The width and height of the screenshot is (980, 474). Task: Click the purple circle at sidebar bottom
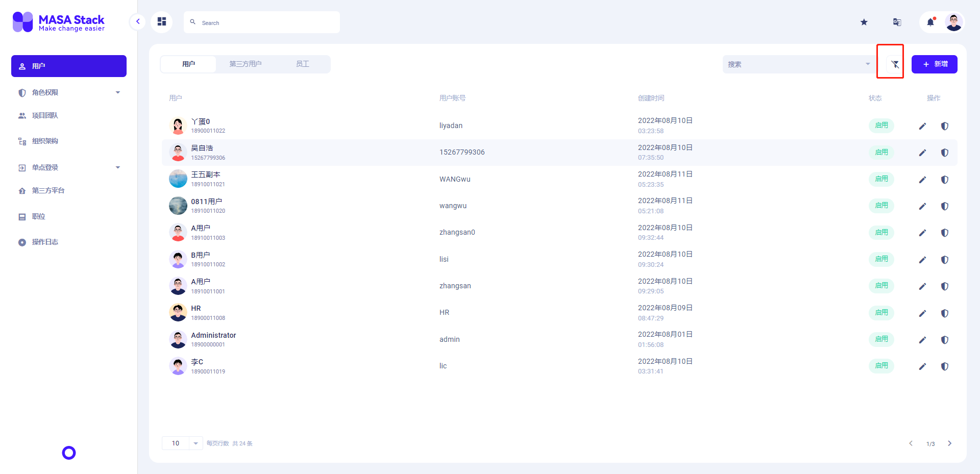click(x=69, y=453)
